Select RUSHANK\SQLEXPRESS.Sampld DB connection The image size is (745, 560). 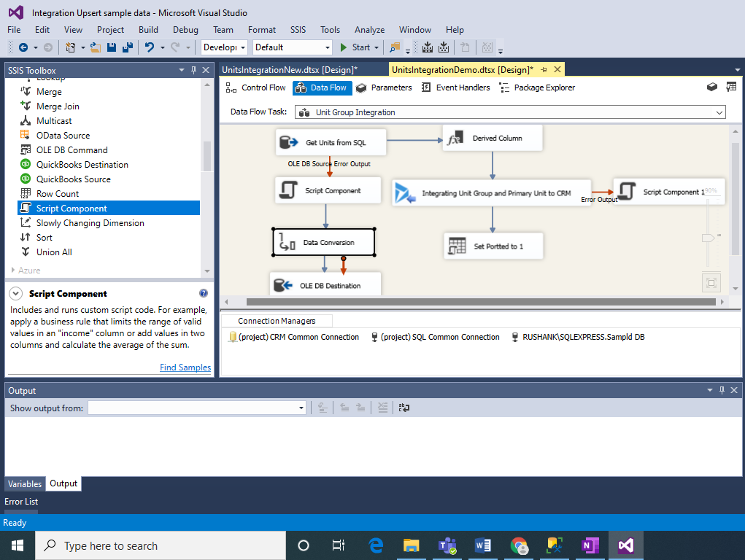pyautogui.click(x=578, y=337)
